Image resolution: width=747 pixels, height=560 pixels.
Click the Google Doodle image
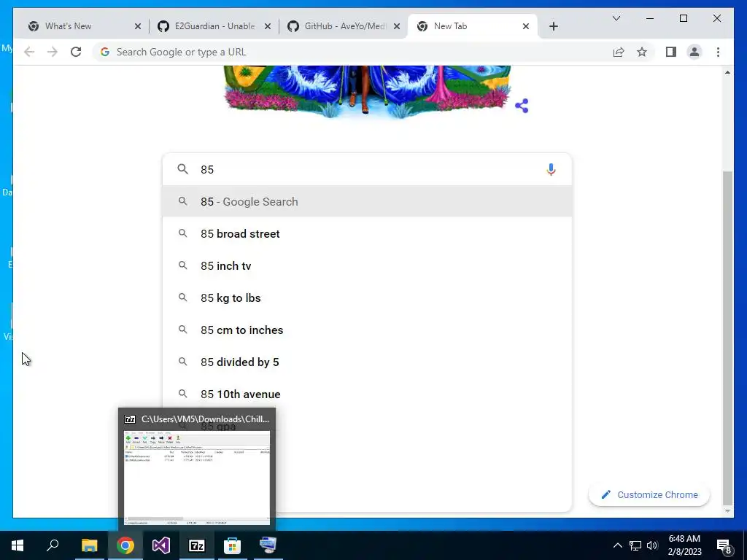pyautogui.click(x=367, y=91)
